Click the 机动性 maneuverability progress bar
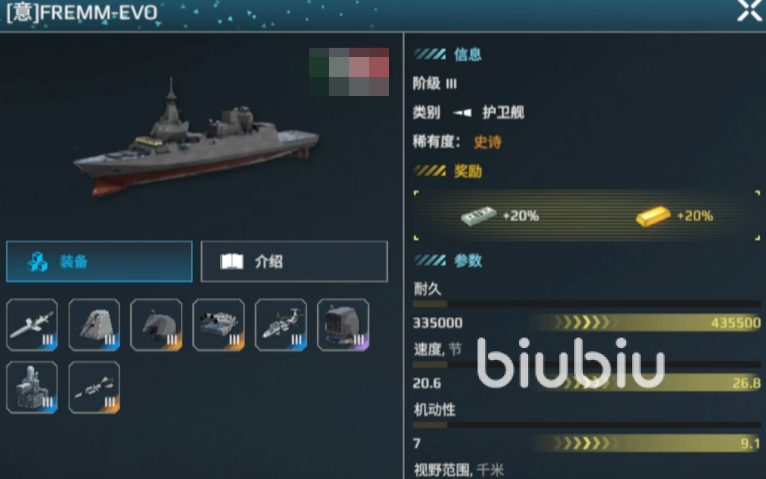 pyautogui.click(x=586, y=425)
